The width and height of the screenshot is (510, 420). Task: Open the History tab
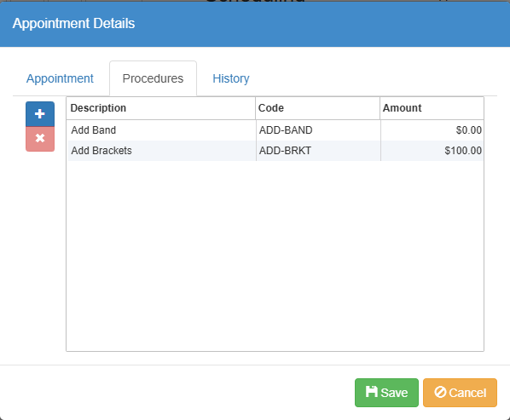(231, 78)
